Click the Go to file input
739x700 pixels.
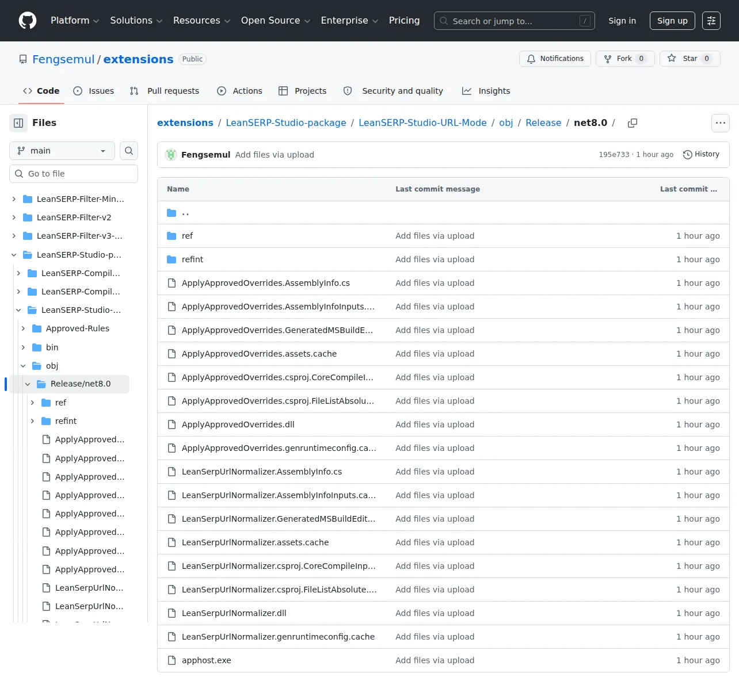point(74,174)
